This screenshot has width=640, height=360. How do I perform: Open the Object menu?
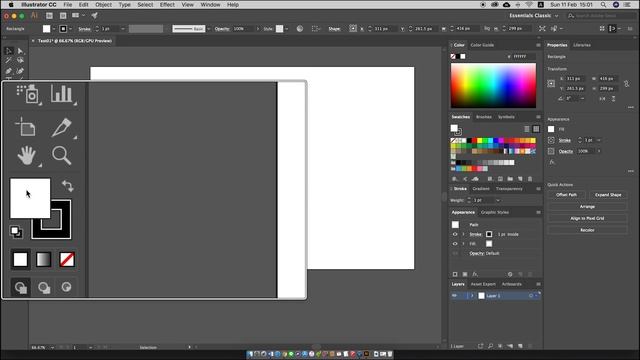[x=103, y=5]
